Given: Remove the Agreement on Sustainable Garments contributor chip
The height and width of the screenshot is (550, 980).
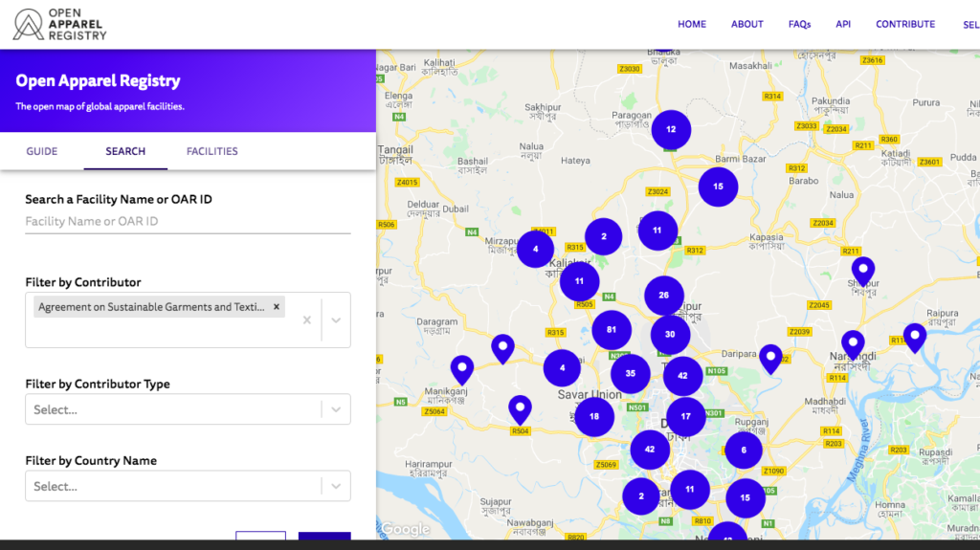Looking at the screenshot, I should [x=277, y=307].
